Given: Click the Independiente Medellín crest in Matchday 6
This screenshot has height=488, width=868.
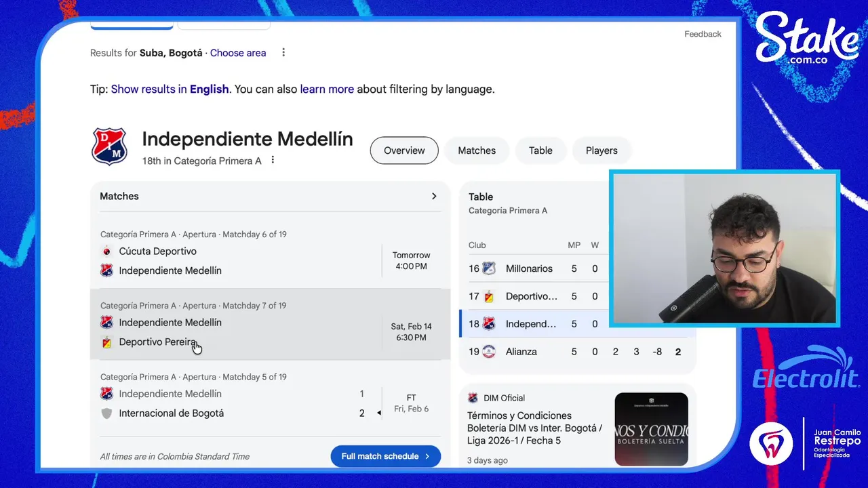Looking at the screenshot, I should [x=106, y=270].
